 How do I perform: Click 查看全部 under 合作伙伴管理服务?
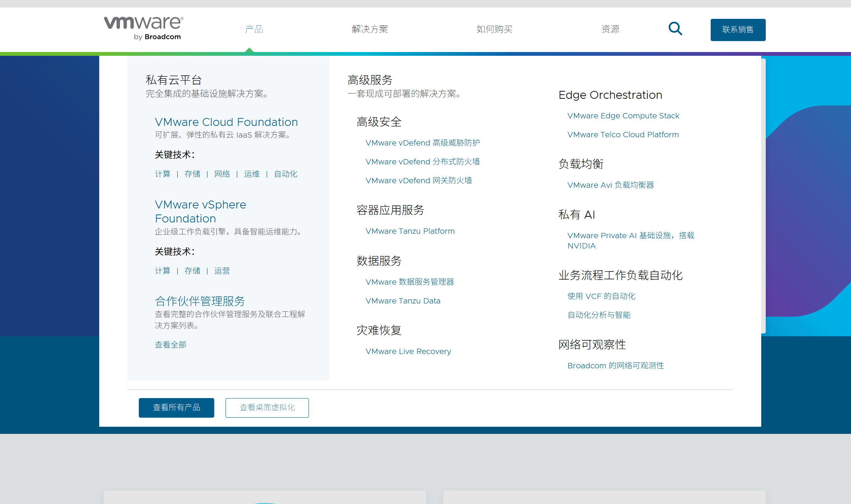tap(171, 345)
